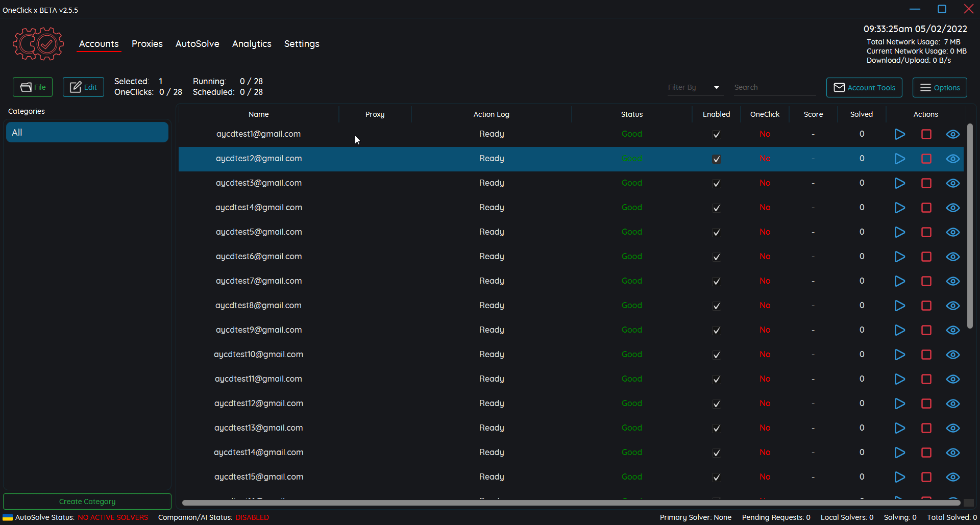Click stop icon for aycdtest10@gmail.com
The image size is (980, 525).
pyautogui.click(x=926, y=355)
